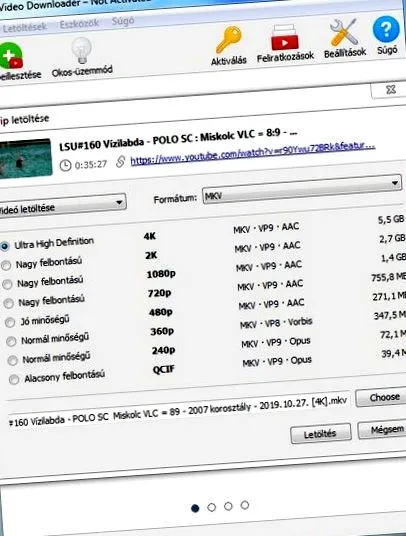
Task: Select the third carousel dot indicator
Action: click(x=228, y=506)
